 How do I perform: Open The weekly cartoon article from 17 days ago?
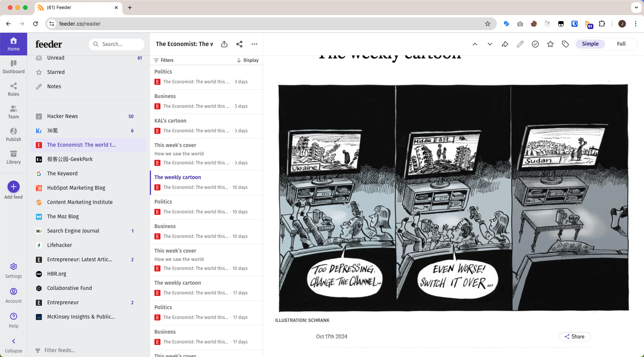tap(206, 288)
